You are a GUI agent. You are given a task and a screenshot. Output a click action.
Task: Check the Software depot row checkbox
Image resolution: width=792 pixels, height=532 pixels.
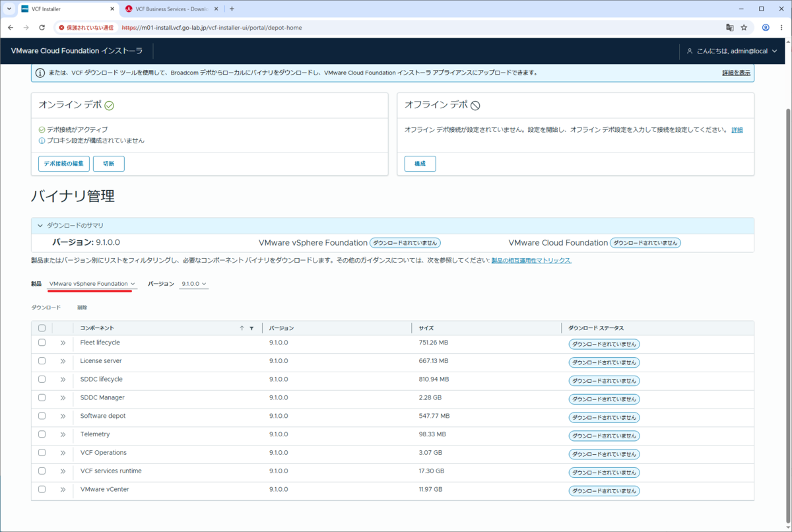(x=42, y=416)
